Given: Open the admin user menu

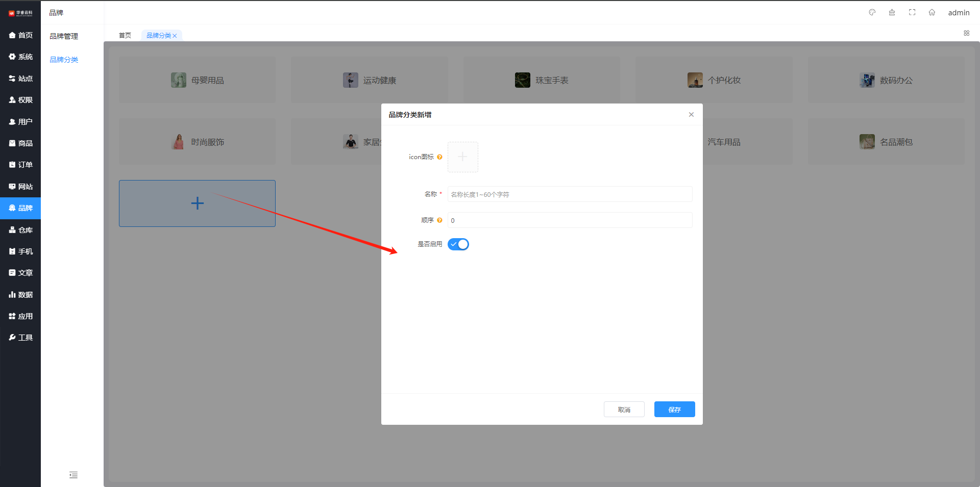Looking at the screenshot, I should pyautogui.click(x=959, y=13).
